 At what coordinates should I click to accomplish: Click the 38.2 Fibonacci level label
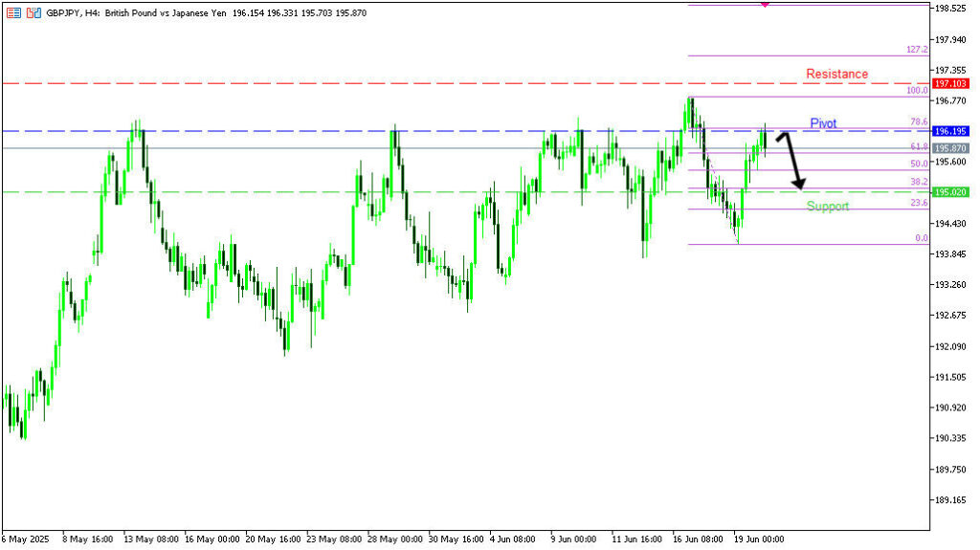click(919, 181)
